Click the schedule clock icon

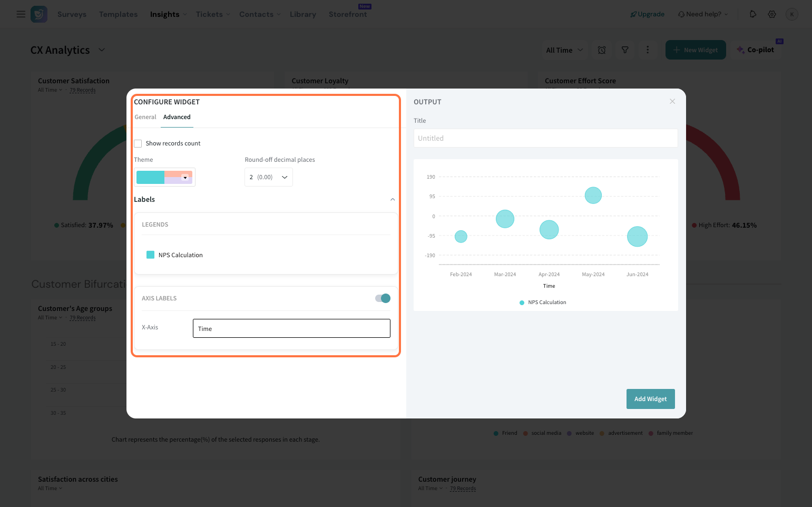pyautogui.click(x=602, y=50)
